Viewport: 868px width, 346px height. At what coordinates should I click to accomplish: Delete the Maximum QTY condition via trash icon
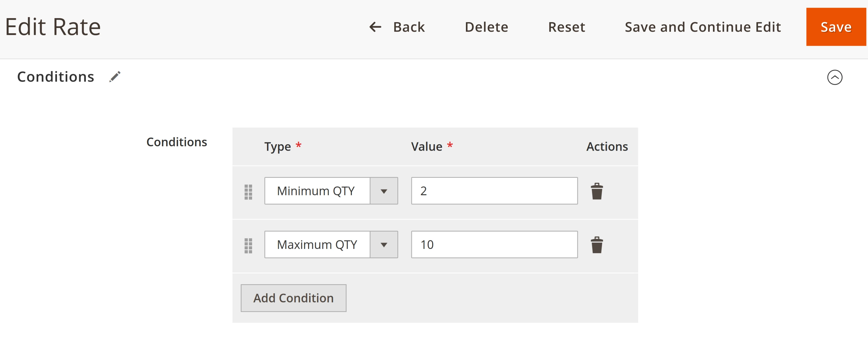pos(597,245)
